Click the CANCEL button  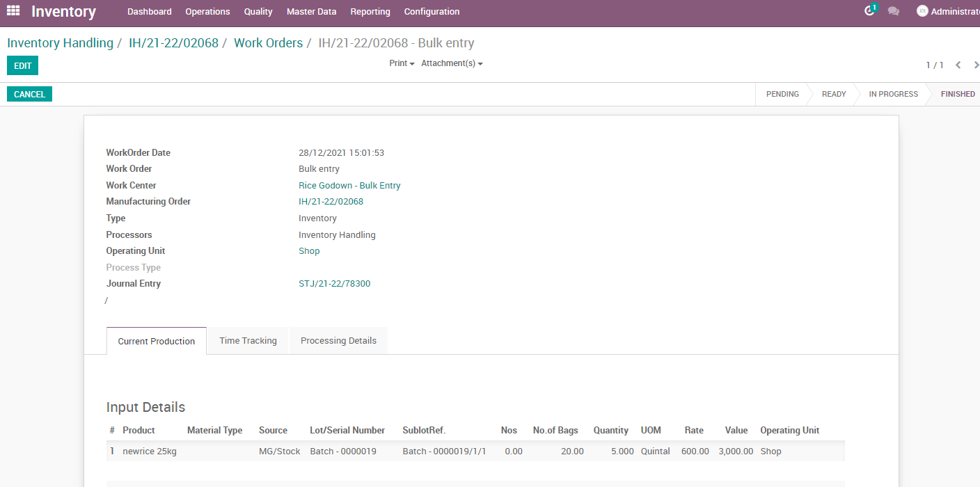pyautogui.click(x=29, y=93)
